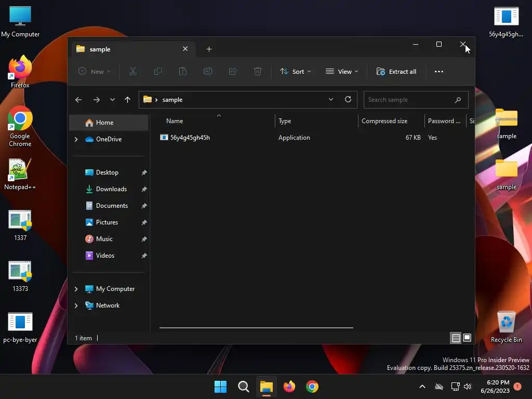This screenshot has height=399, width=532.
Task: Select the pc-bye-byer desktop icon
Action: click(20, 327)
